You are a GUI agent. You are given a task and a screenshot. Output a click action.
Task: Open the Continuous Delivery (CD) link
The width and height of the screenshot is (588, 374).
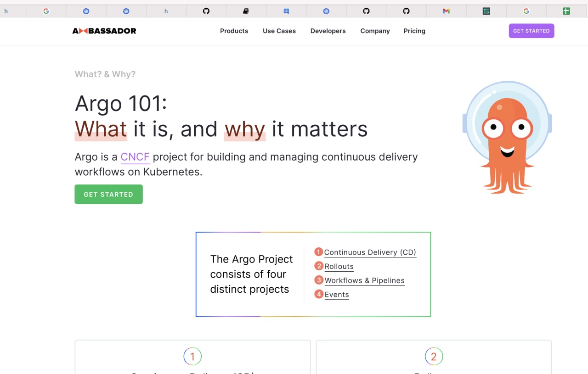pos(370,252)
